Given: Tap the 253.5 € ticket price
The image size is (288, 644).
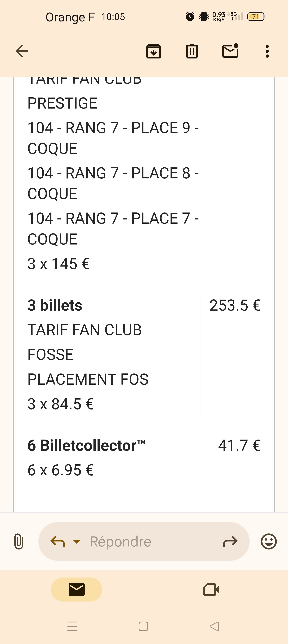Looking at the screenshot, I should click(235, 305).
